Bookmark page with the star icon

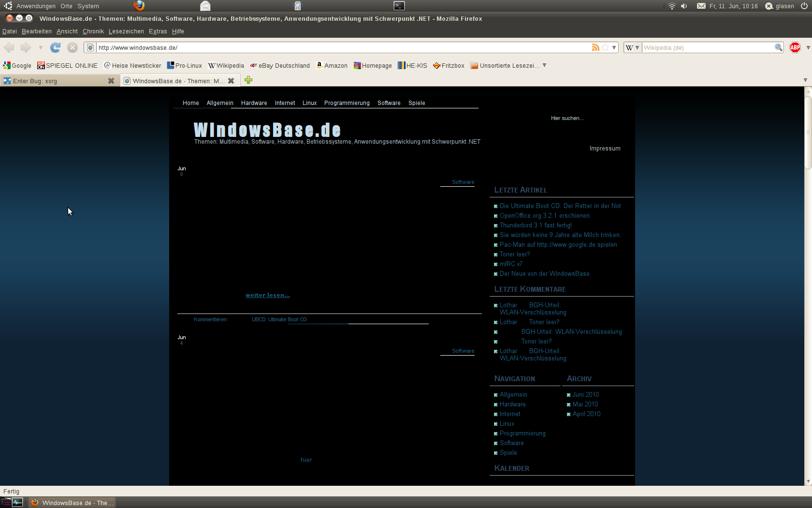[605, 47]
